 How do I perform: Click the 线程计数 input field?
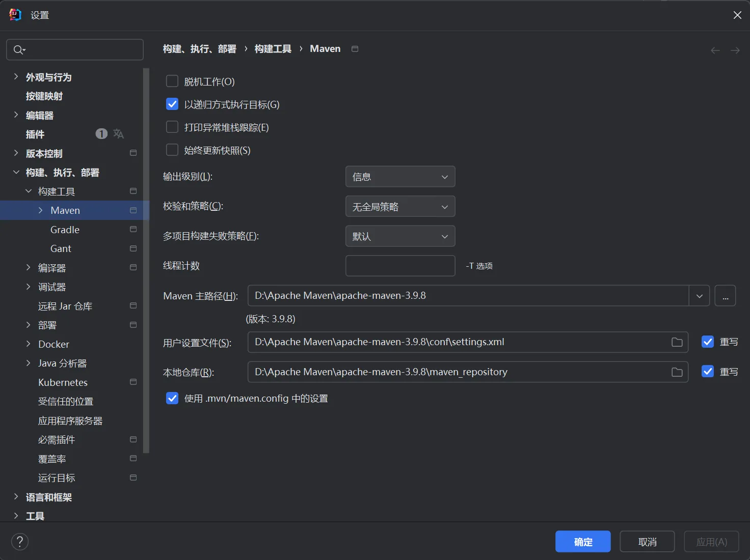click(400, 265)
